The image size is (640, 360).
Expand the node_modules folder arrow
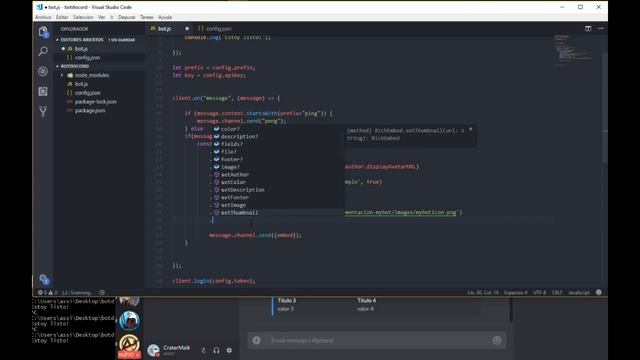(x=62, y=75)
